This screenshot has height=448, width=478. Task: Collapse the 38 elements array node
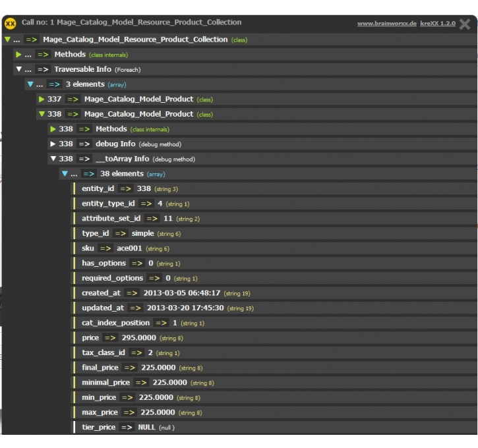(x=65, y=174)
